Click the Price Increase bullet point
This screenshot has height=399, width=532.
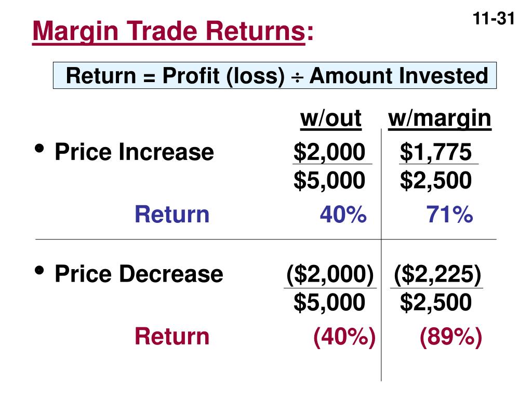[39, 148]
